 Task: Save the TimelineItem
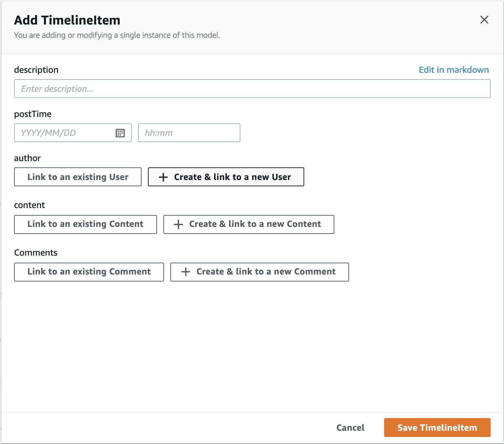[x=437, y=428]
